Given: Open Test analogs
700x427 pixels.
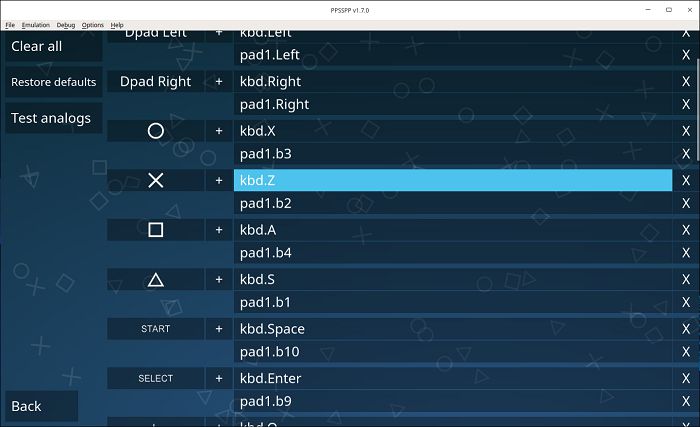Looking at the screenshot, I should [x=54, y=118].
